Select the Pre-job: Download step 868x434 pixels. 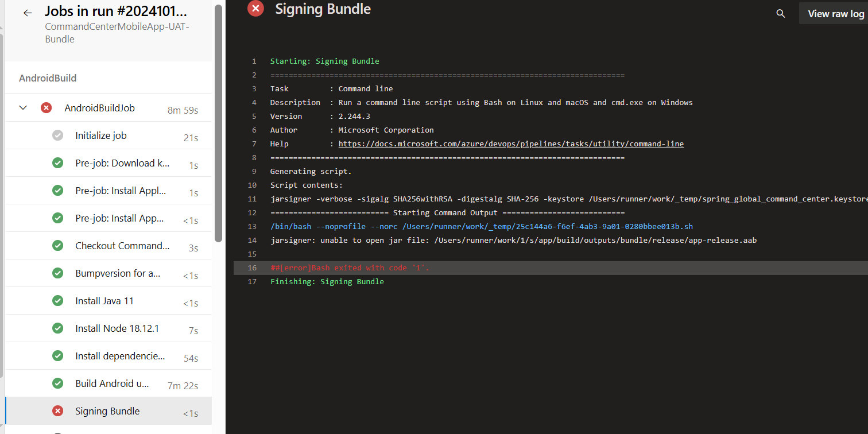pos(122,162)
